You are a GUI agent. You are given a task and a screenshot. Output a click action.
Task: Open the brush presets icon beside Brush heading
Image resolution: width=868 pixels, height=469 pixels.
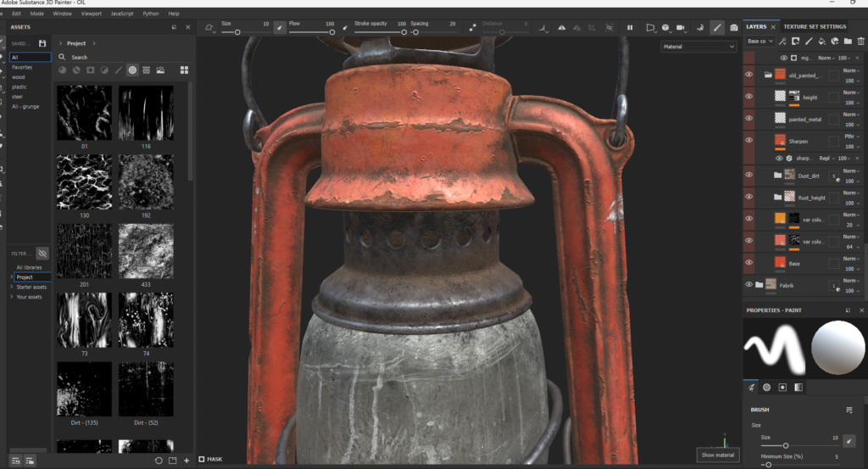point(849,410)
